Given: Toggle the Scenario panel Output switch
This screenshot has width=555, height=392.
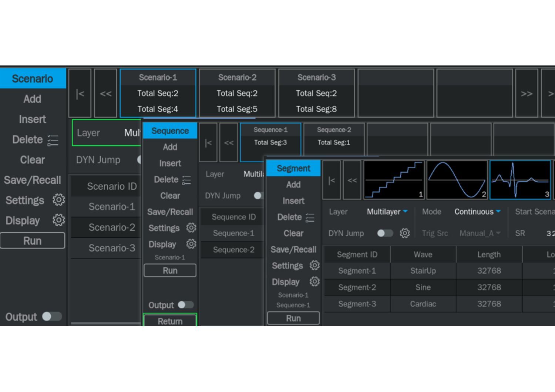Looking at the screenshot, I should 52,317.
